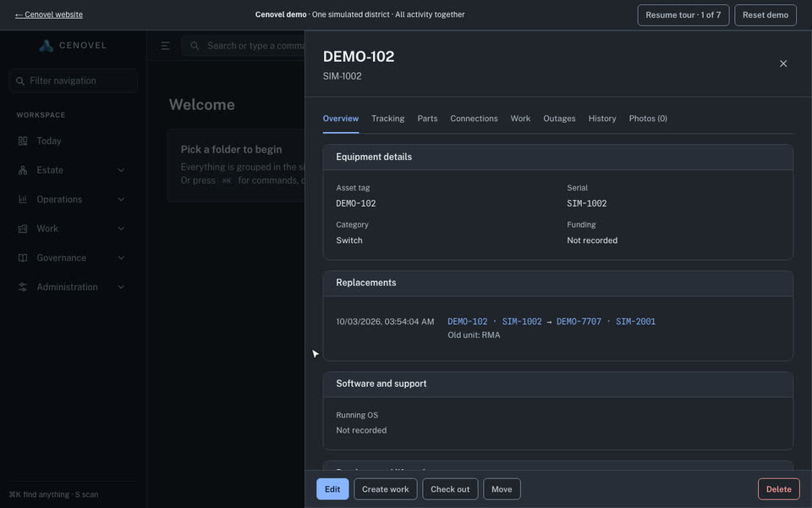
Task: Click the Edit button
Action: tap(332, 489)
